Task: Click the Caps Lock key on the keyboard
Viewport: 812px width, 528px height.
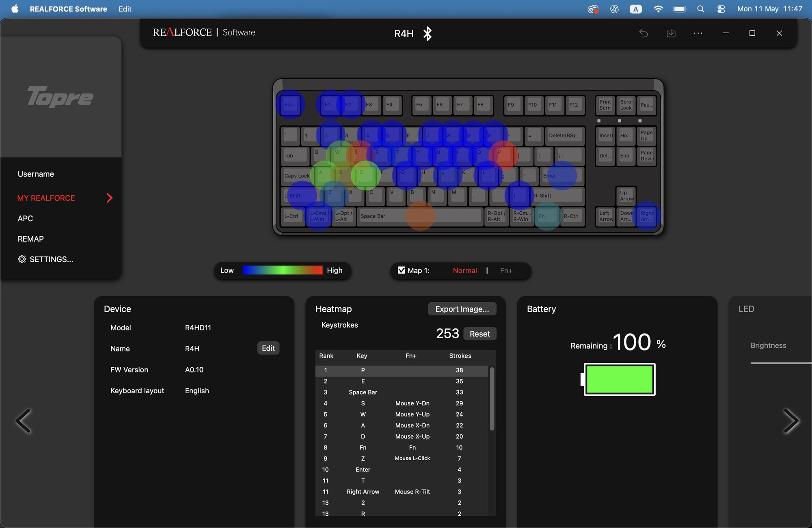Action: 296,176
